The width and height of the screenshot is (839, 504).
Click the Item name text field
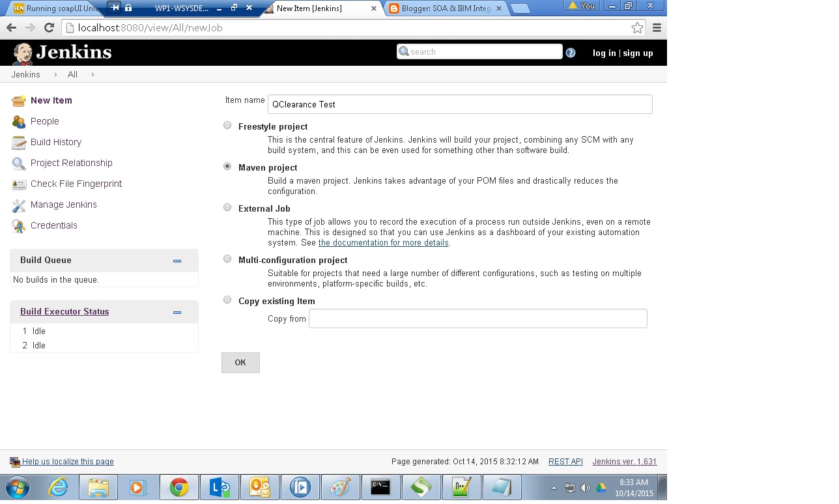[x=460, y=104]
